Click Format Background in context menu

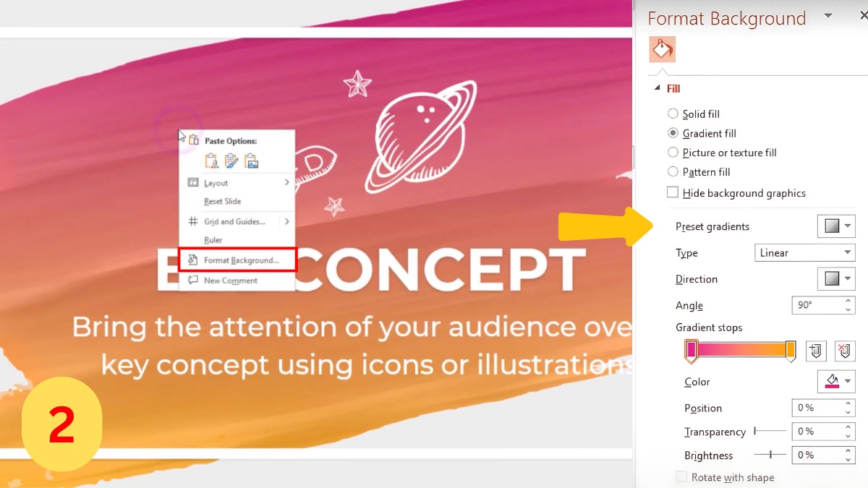pos(240,260)
